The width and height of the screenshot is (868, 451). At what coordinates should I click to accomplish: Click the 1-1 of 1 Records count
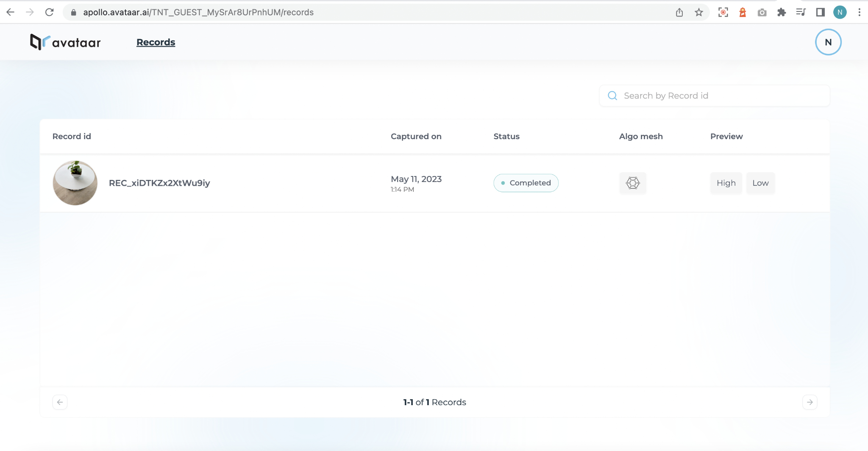[435, 402]
